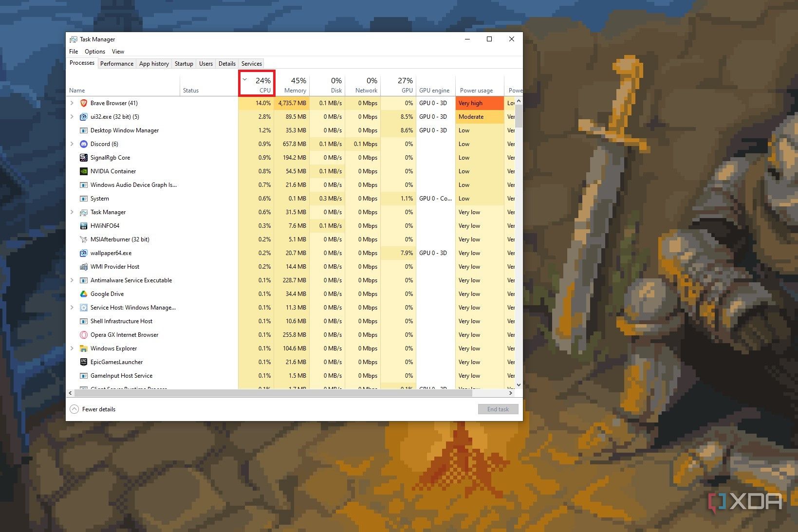
Task: Expand the Brave Browser process group
Action: tap(72, 103)
